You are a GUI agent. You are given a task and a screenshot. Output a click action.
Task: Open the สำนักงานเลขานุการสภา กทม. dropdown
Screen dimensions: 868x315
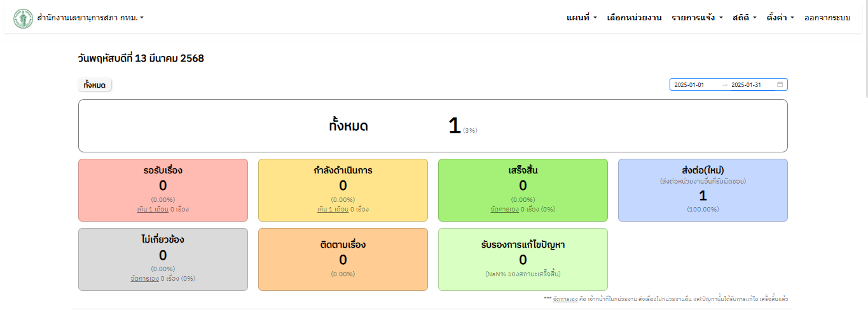(90, 18)
